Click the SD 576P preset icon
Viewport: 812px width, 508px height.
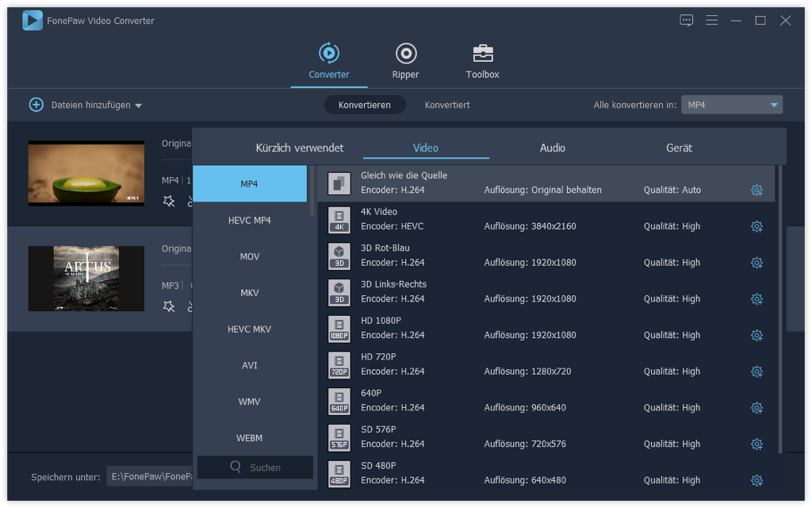[339, 437]
